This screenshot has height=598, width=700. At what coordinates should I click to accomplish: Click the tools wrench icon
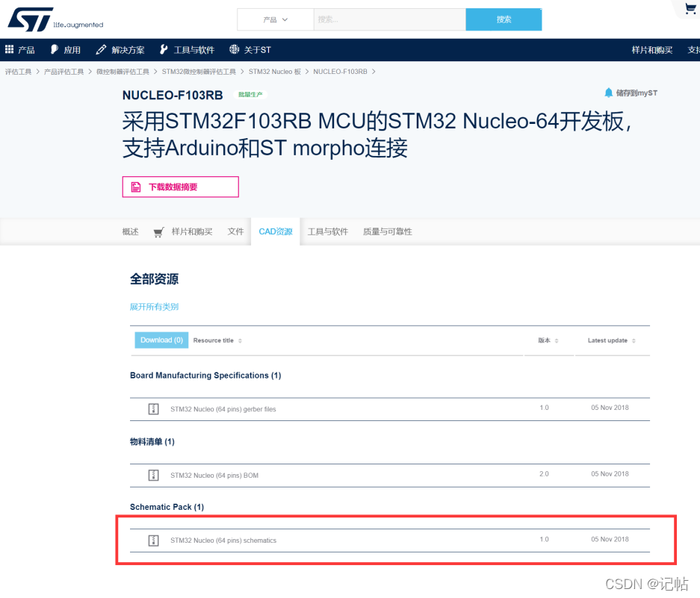click(x=164, y=49)
